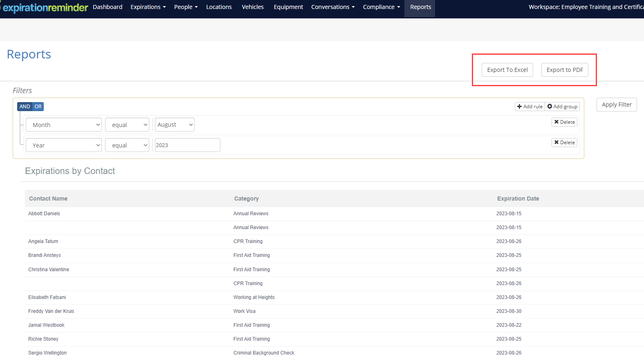
Task: Click the expirationreminder logo
Action: coord(44,7)
